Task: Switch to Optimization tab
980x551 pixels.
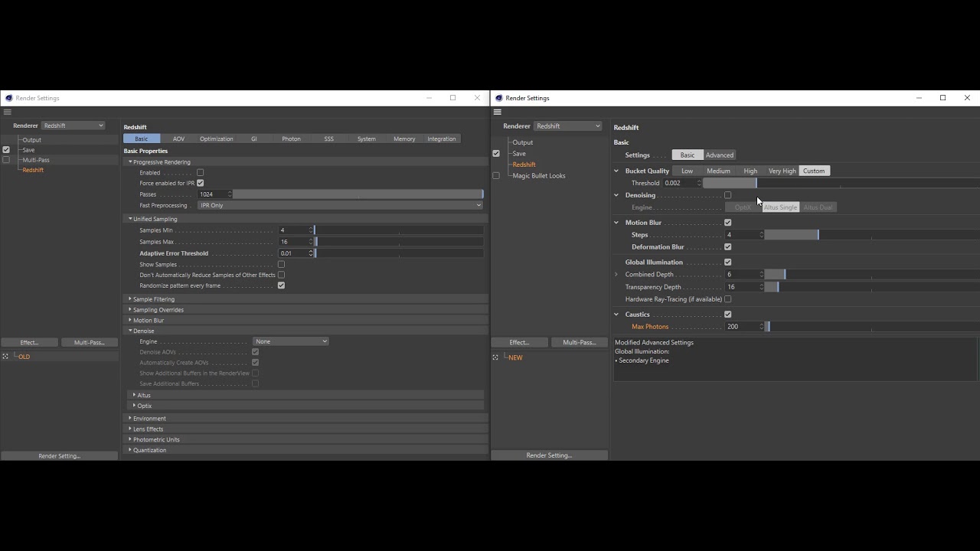Action: pyautogui.click(x=217, y=139)
